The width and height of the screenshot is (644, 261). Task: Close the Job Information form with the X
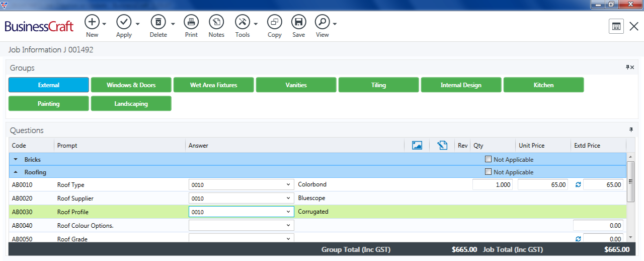click(634, 27)
